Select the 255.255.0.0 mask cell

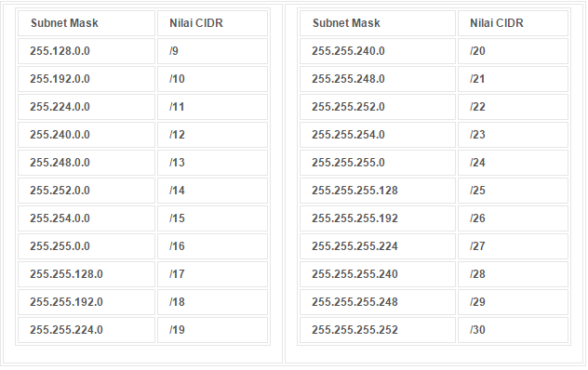(87, 246)
